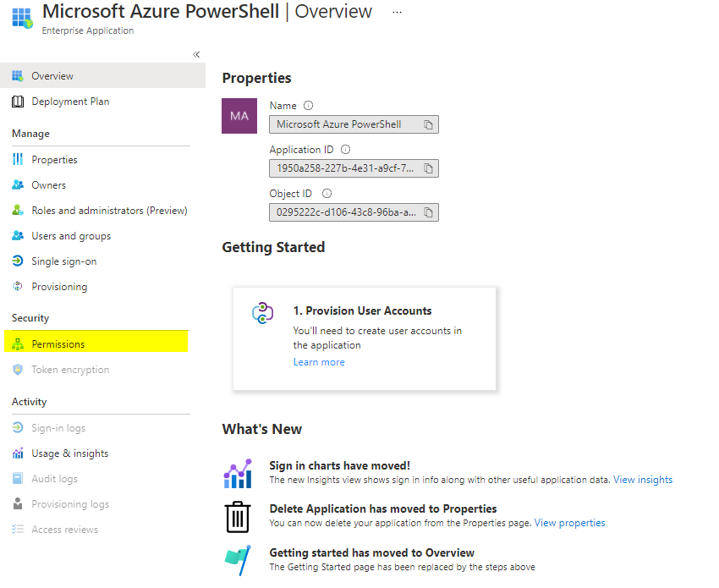Click the Overview grid icon in sidebar
This screenshot has height=588, width=719.
pos(18,76)
